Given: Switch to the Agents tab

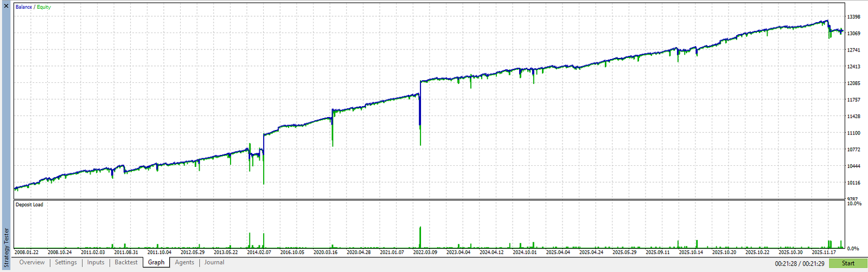Looking at the screenshot, I should 184,262.
